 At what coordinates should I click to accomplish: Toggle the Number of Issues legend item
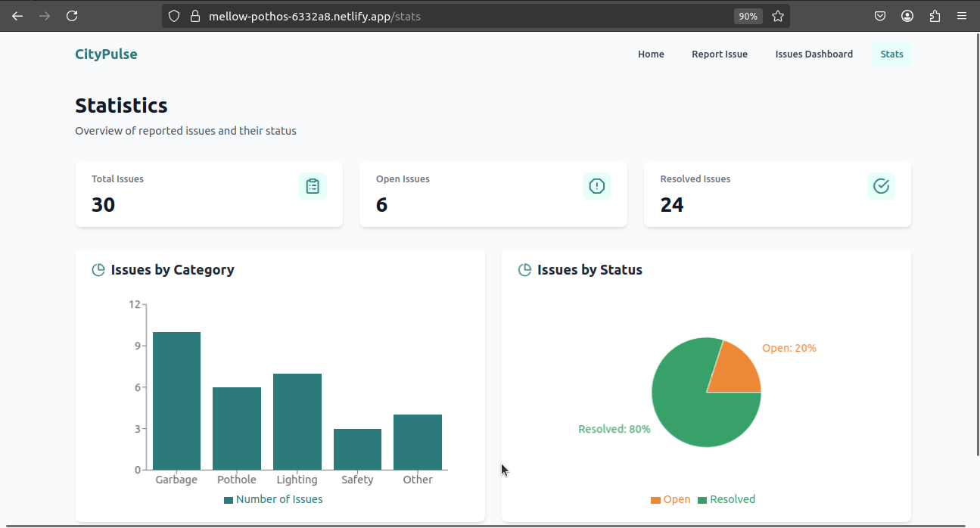[273, 499]
